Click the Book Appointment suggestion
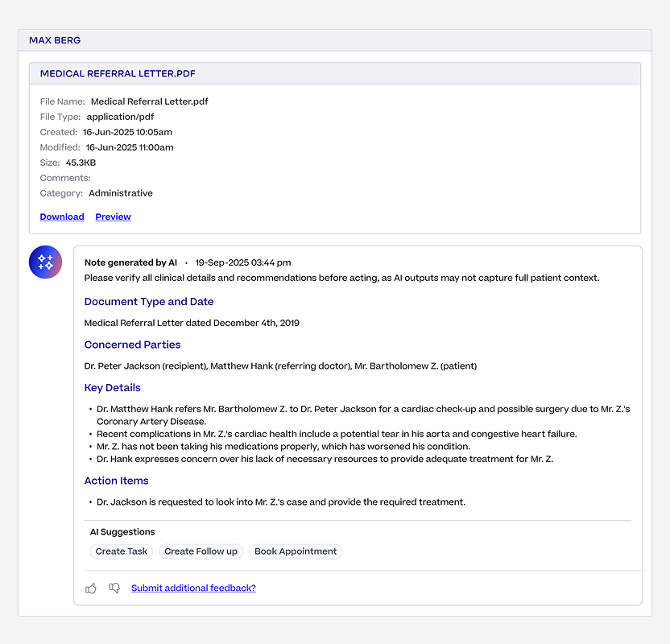This screenshot has width=670, height=644. pos(296,551)
